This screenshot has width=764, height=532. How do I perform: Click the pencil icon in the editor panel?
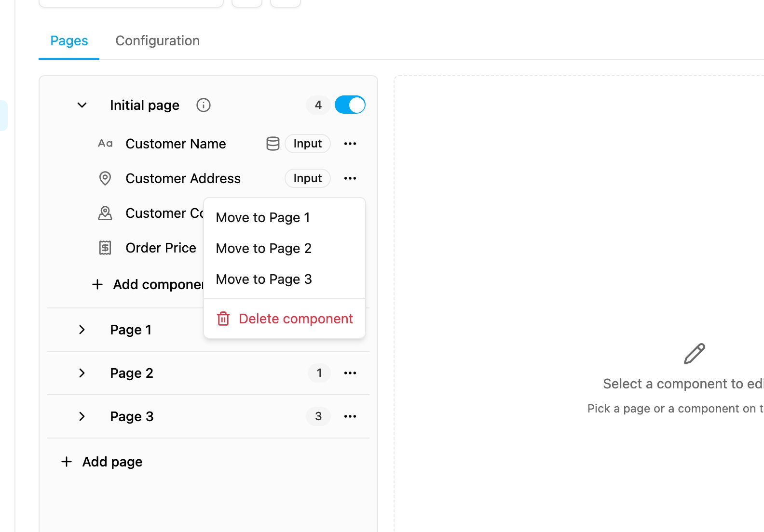point(695,354)
